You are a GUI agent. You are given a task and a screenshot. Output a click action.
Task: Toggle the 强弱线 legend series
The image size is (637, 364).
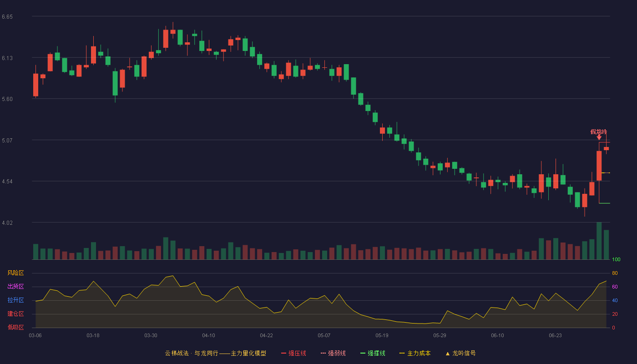tap(333, 353)
